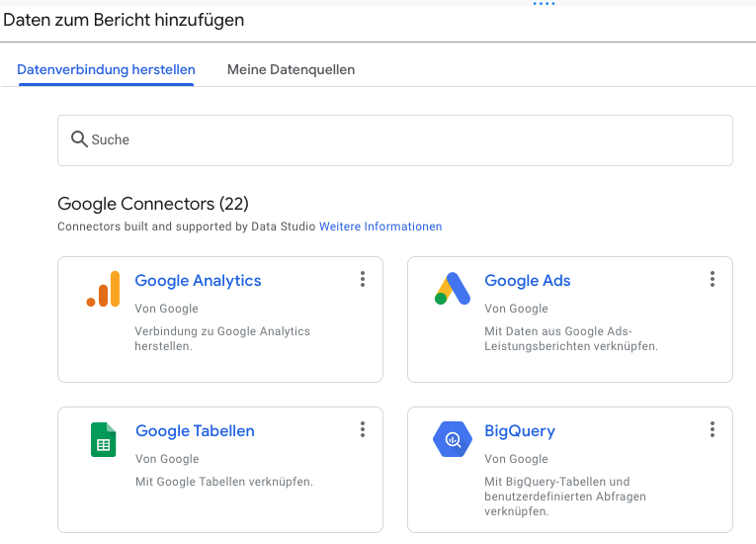756x544 pixels.
Task: Open the Weitere Informationen link
Action: tap(380, 227)
